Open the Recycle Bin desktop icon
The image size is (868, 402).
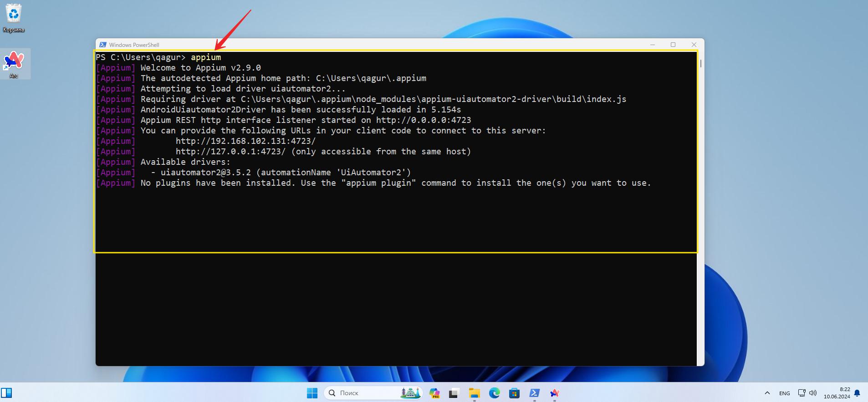tap(14, 18)
